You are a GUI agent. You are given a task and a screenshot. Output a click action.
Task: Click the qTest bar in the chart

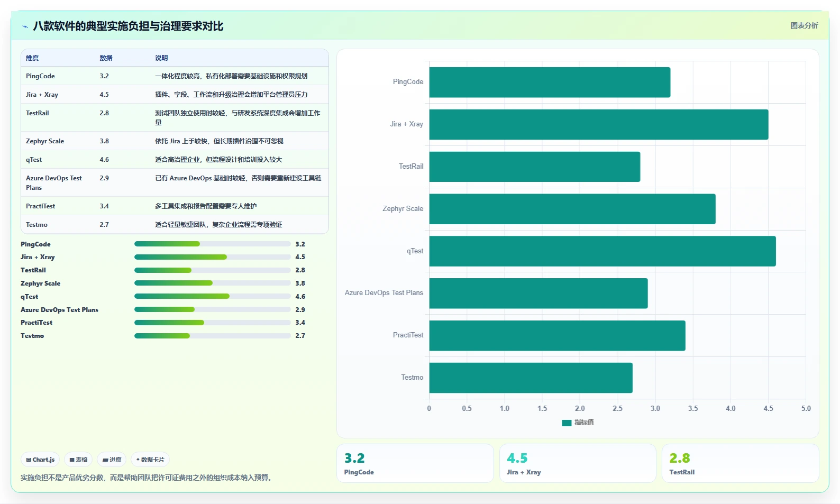[x=602, y=251]
